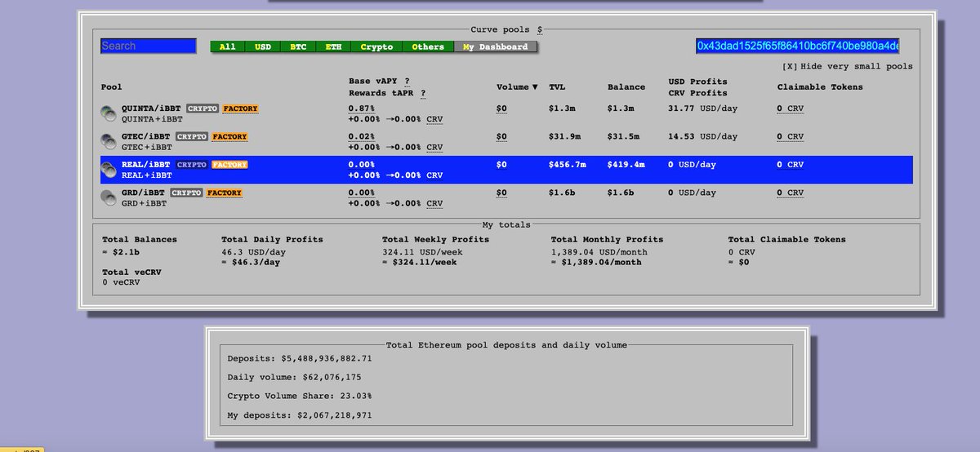
Task: Sort pools using the Volume header arrow
Action: coord(535,87)
